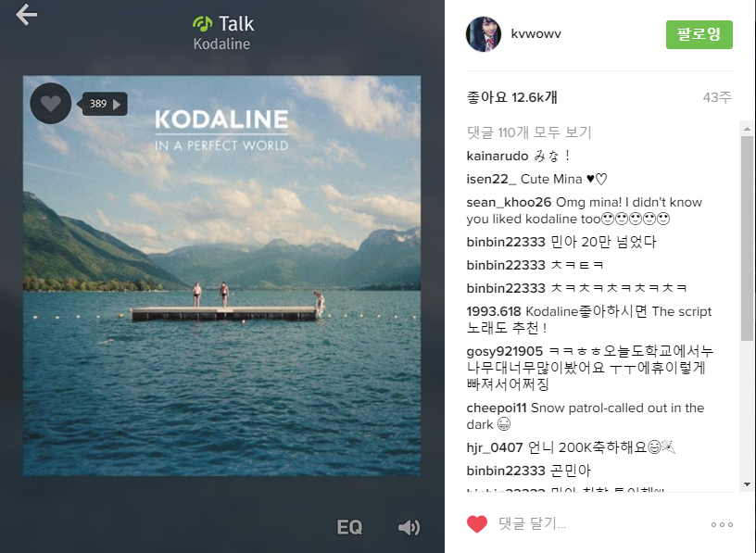Expand all 110 comments (댓글 110개 모두 보기)

529,132
